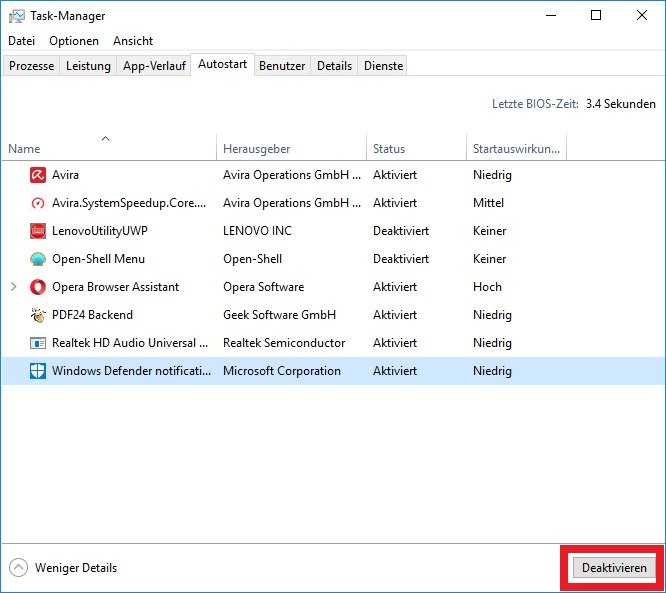Expand the Opera Browser Assistant entry
Viewport: 666px width, 593px height.
coord(13,287)
